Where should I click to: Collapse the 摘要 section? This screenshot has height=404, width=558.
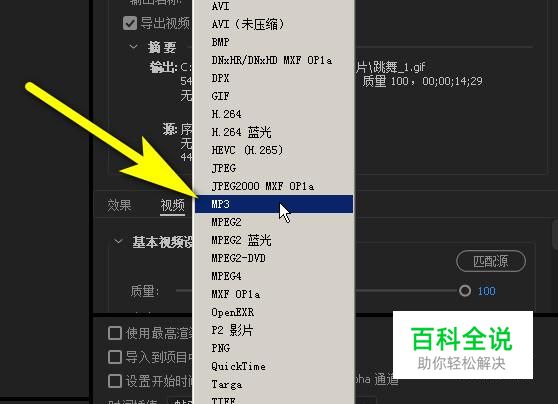point(133,47)
